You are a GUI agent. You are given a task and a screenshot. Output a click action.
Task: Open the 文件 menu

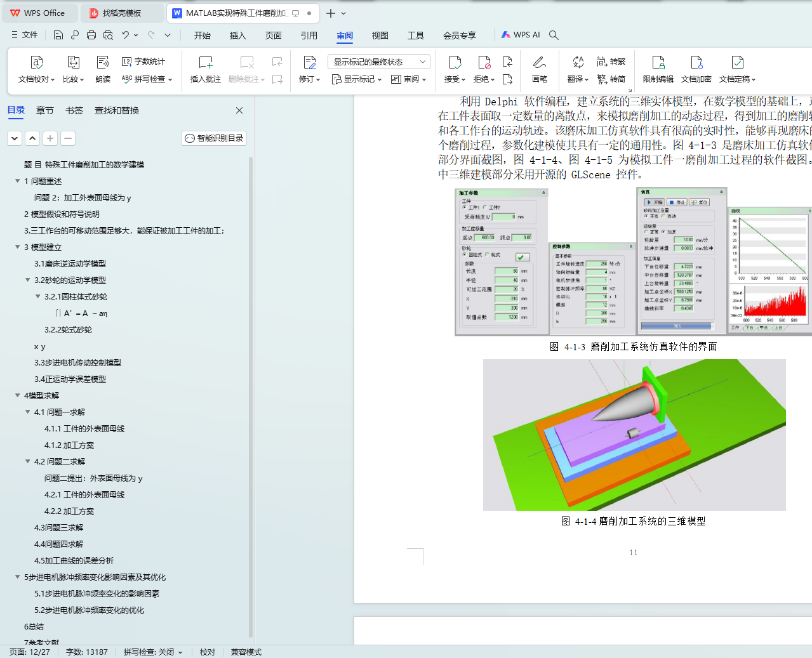coord(25,35)
